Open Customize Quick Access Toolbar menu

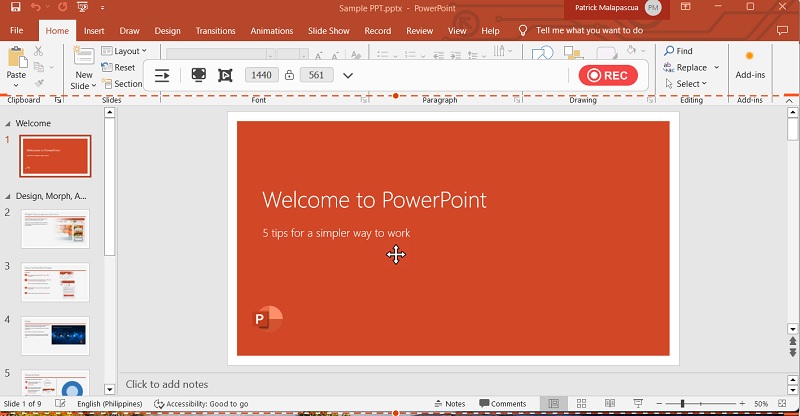pos(102,8)
